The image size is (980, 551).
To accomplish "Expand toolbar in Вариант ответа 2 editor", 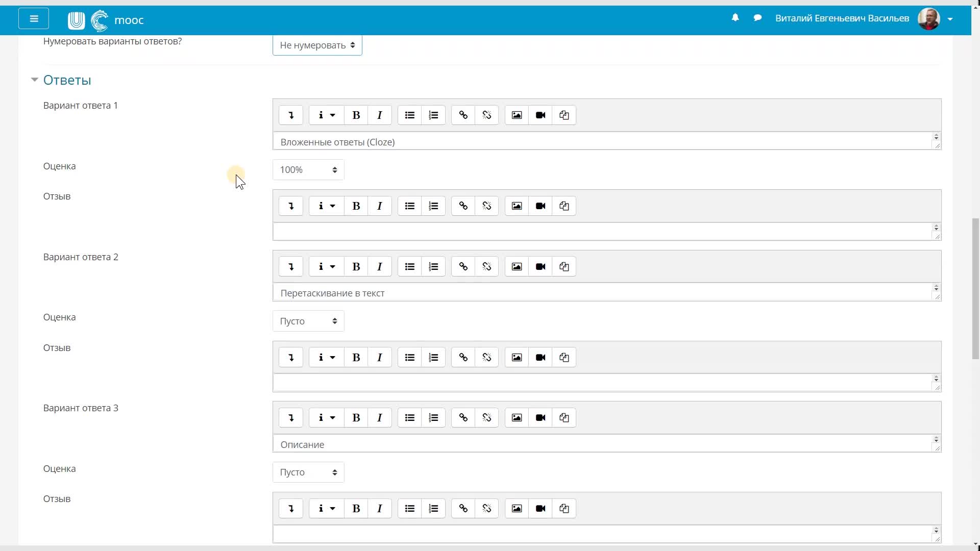I will pos(291,267).
